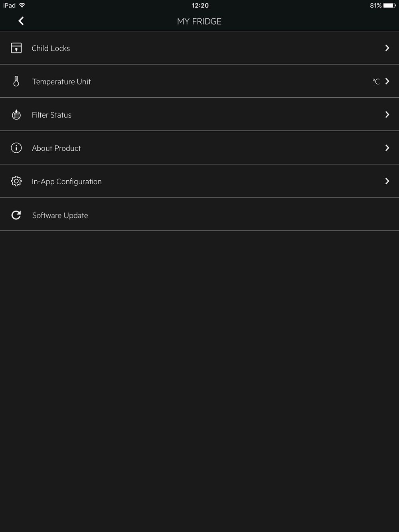
Task: Tap the Child Locks padlock icon
Action: [16, 48]
